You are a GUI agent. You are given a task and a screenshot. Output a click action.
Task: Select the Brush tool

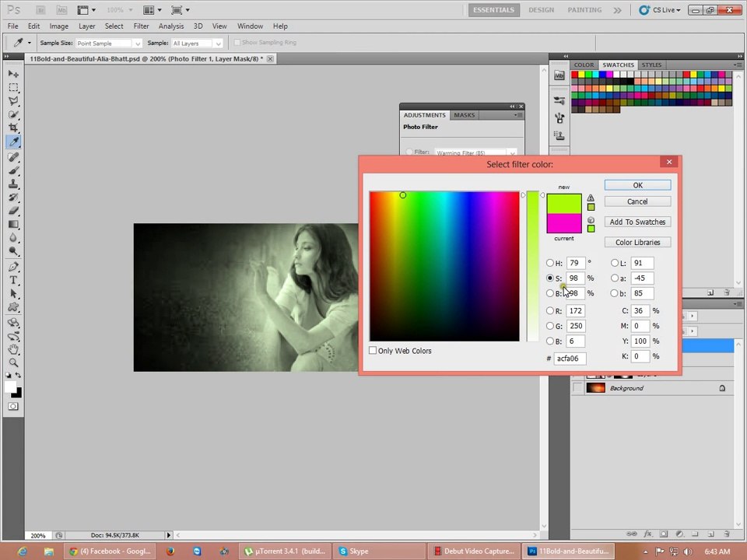13,170
